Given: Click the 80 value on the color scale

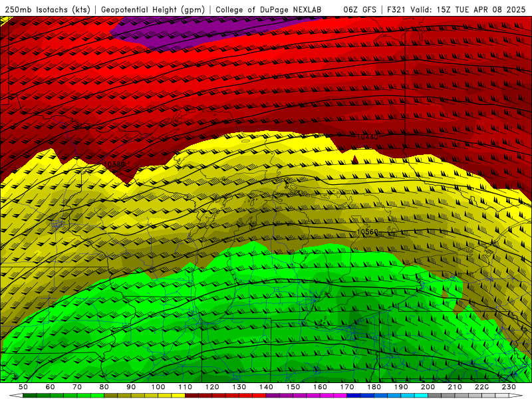Looking at the screenshot, I should point(104,387).
